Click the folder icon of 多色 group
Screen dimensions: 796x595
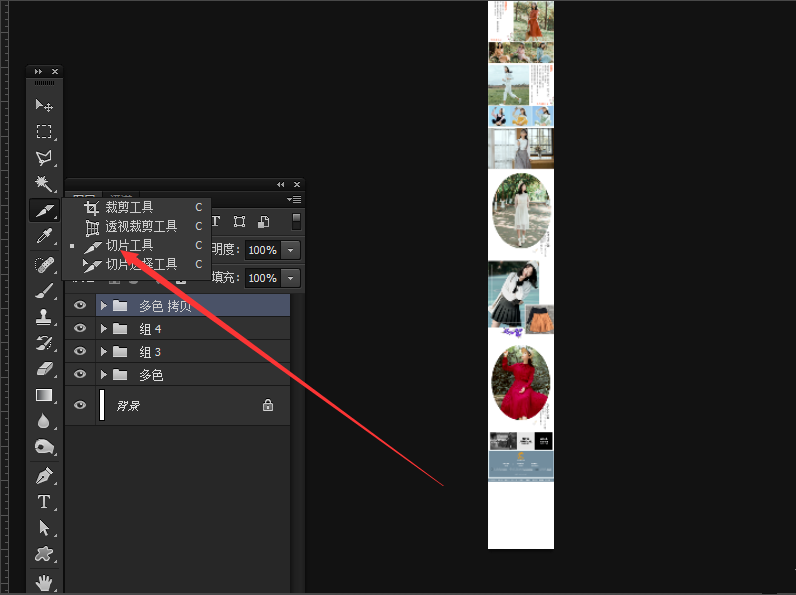point(120,375)
